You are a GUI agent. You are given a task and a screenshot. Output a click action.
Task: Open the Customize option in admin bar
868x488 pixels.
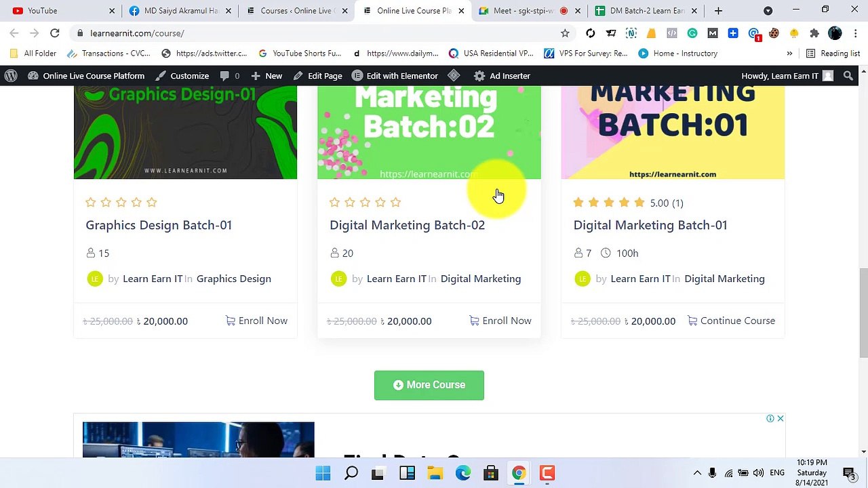[182, 76]
